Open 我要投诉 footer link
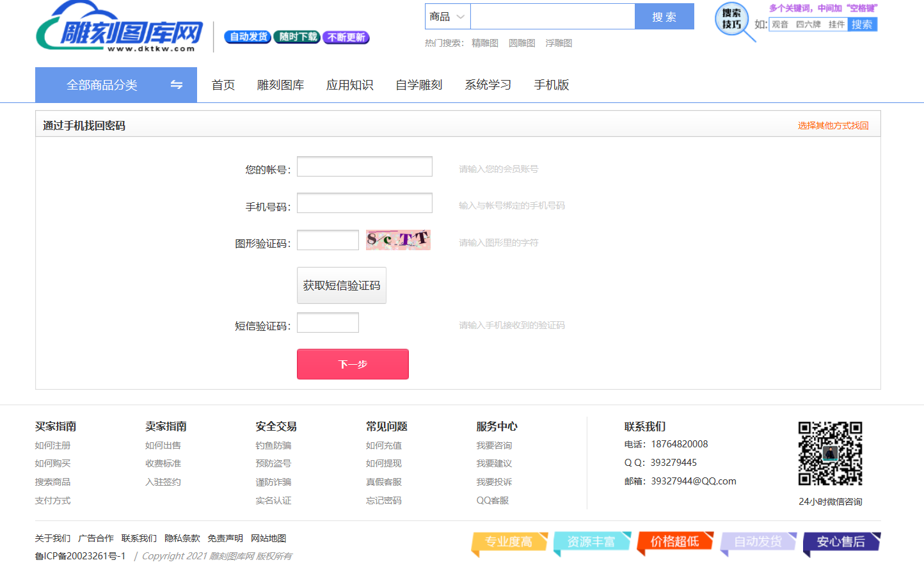Viewport: 924px width, 567px height. (x=494, y=482)
